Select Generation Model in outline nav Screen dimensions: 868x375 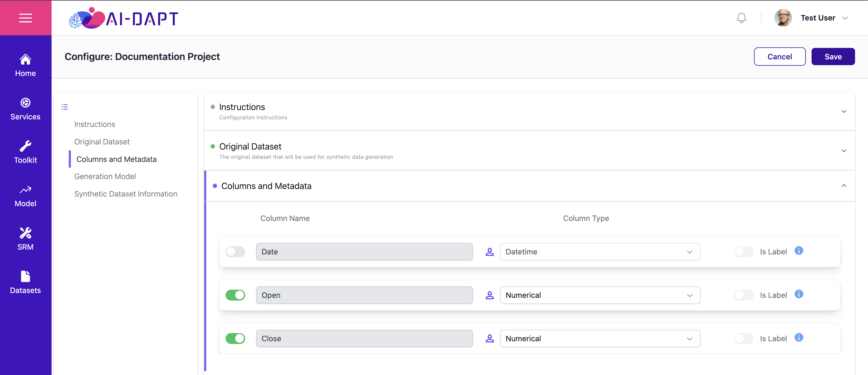(x=105, y=177)
